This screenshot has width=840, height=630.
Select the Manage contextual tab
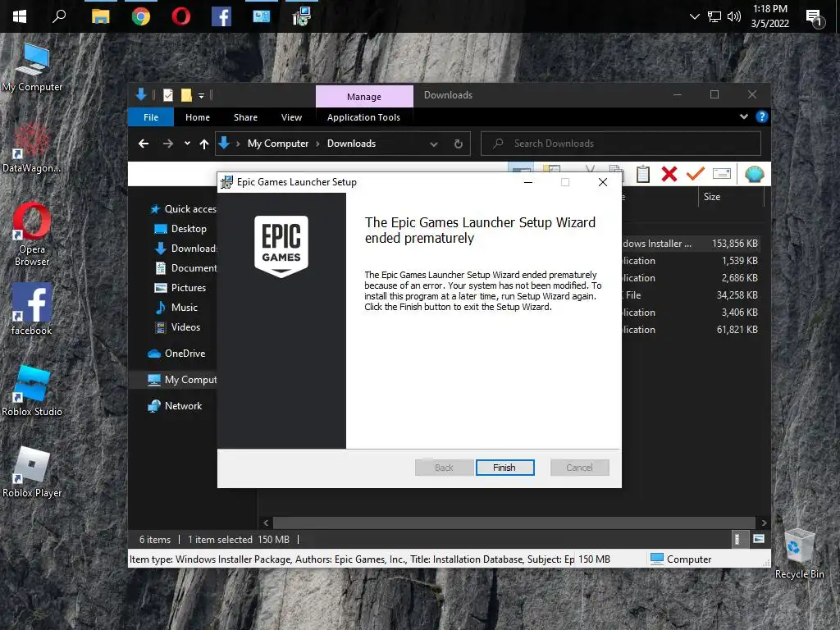364,97
